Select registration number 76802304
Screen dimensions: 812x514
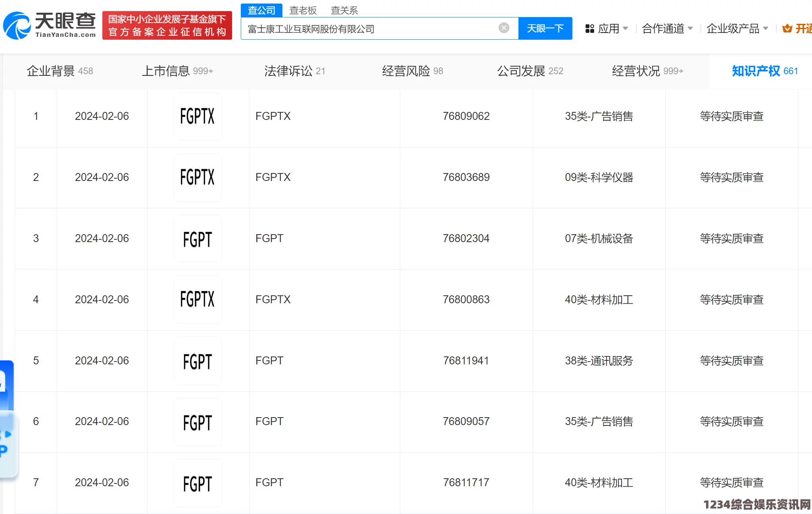click(x=466, y=239)
